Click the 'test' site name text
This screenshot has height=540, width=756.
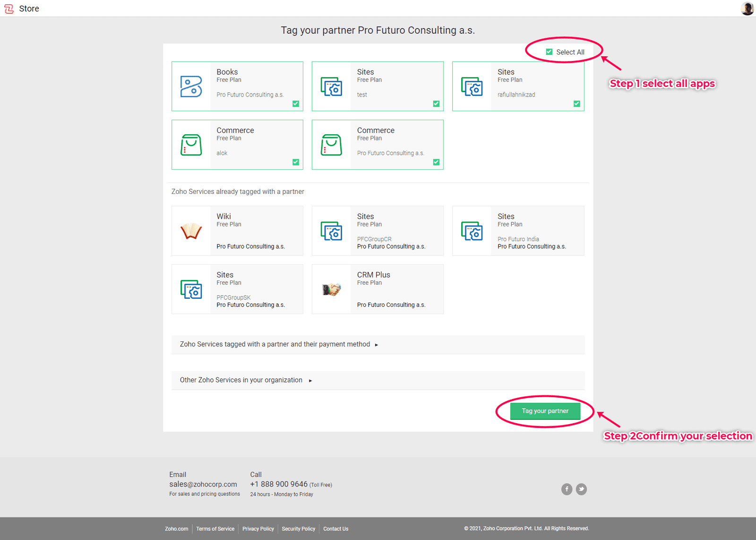click(362, 95)
